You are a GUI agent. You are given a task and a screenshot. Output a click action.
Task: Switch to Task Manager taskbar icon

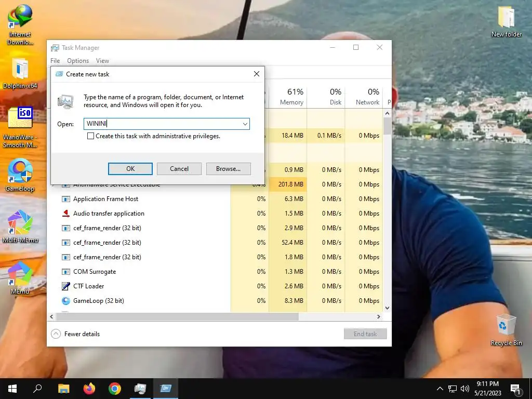pos(140,389)
